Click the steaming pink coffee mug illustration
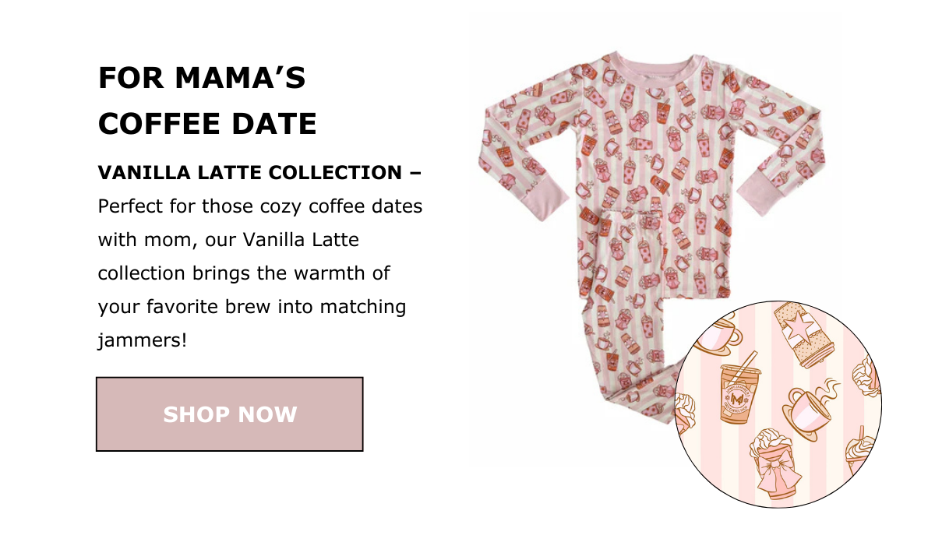 810,409
